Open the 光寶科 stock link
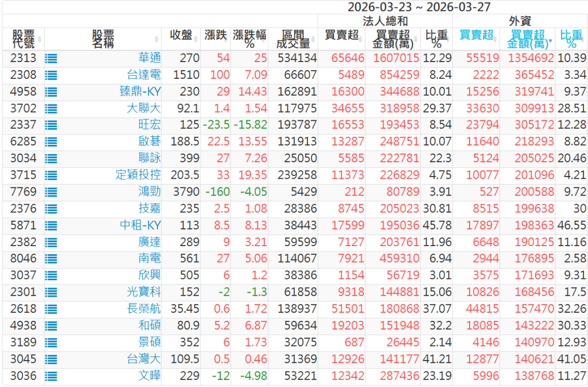 pyautogui.click(x=144, y=292)
